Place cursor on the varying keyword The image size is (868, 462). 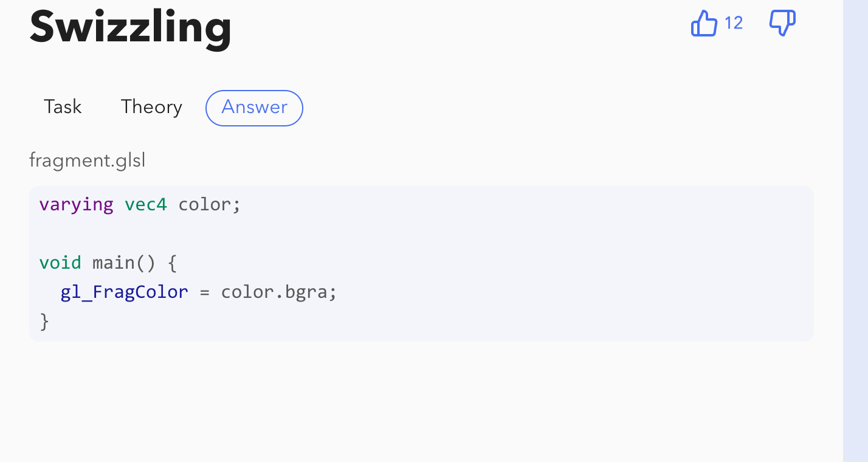tap(77, 205)
